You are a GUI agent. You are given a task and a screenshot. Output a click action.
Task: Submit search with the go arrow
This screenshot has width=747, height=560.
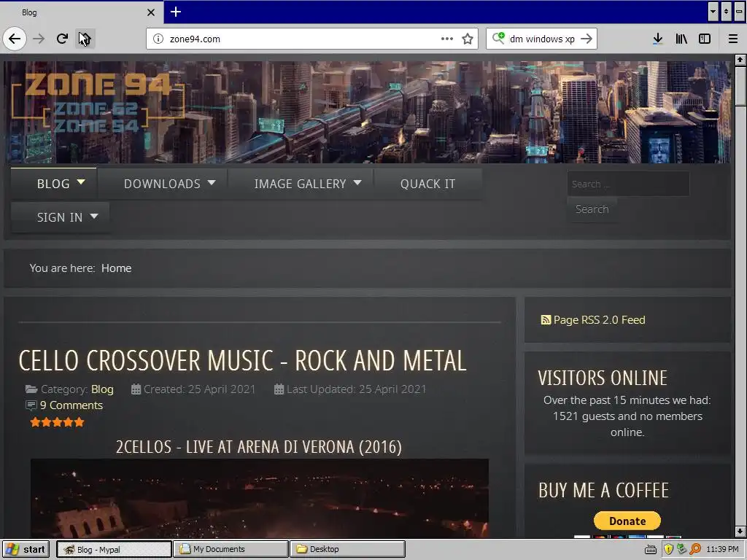(x=587, y=39)
